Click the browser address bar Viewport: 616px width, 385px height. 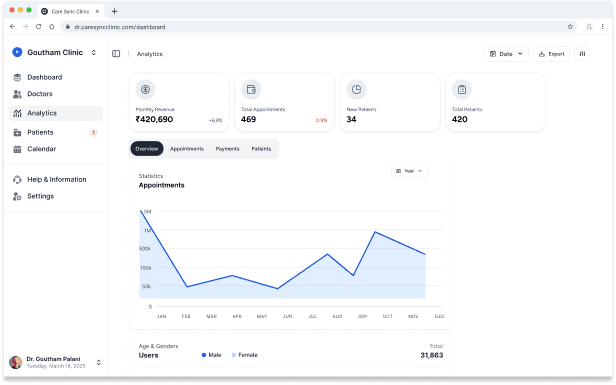tap(314, 27)
